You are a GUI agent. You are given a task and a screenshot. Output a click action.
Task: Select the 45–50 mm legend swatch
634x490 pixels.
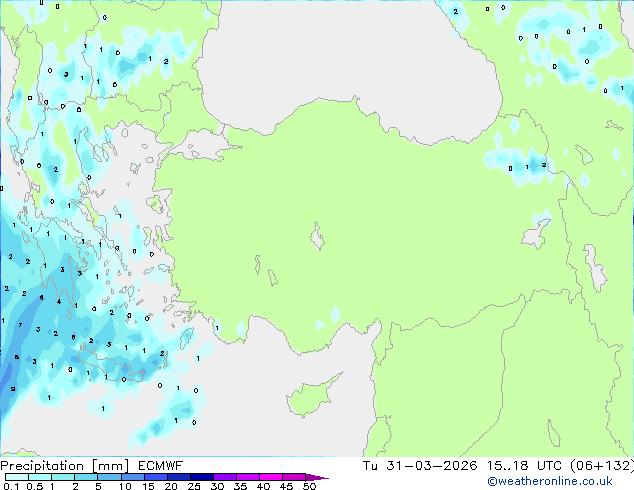tap(294, 477)
